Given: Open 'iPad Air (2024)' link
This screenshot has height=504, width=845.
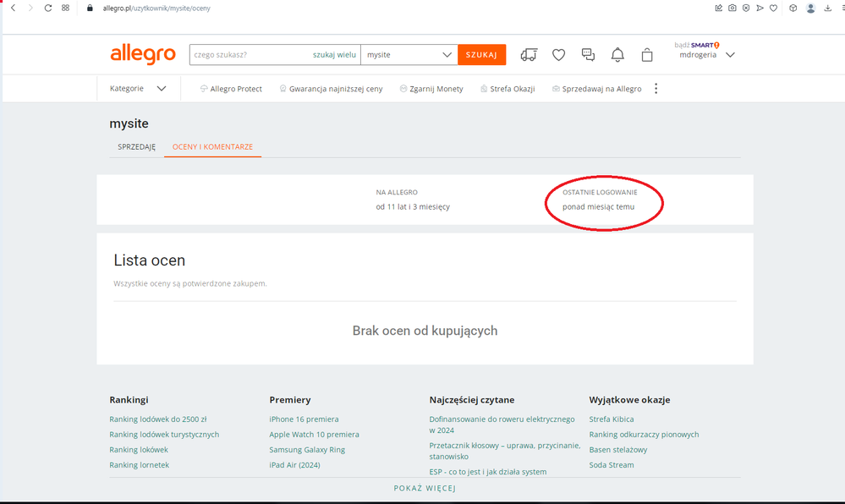Looking at the screenshot, I should click(295, 464).
